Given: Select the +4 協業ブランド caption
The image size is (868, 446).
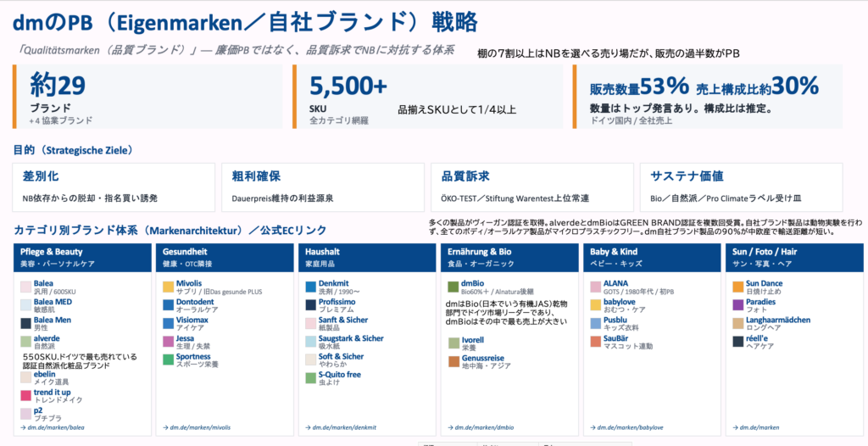Looking at the screenshot, I should pos(61,120).
